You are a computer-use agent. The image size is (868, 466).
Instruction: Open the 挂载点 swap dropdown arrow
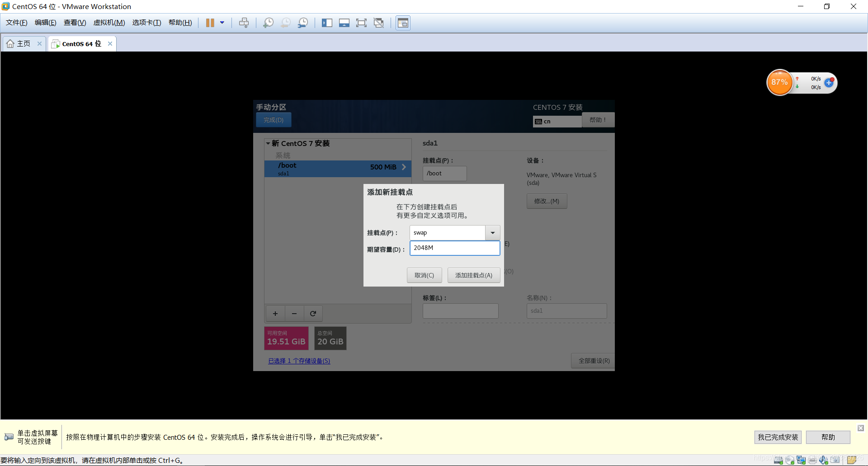tap(493, 233)
